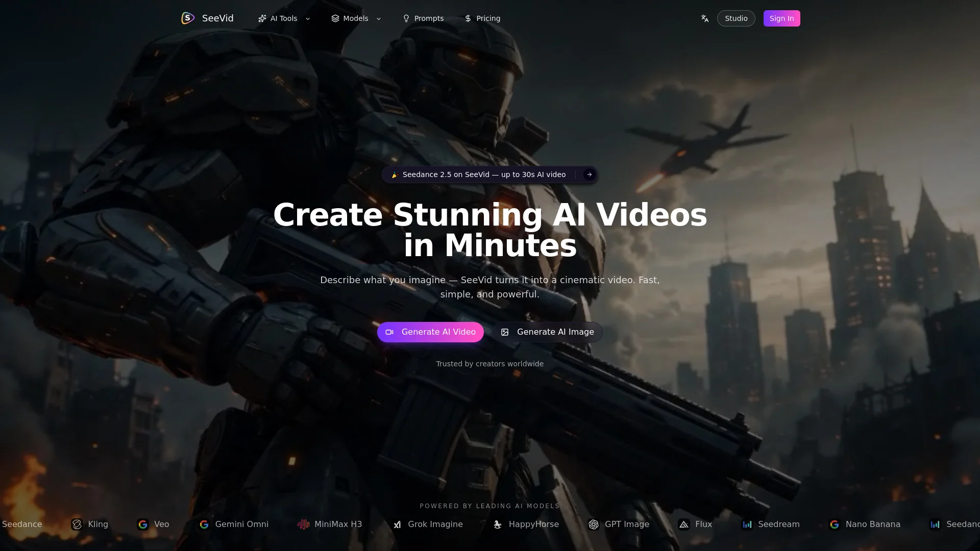Click the GPT Image logo icon
Screen dimensions: 980x551
594,524
